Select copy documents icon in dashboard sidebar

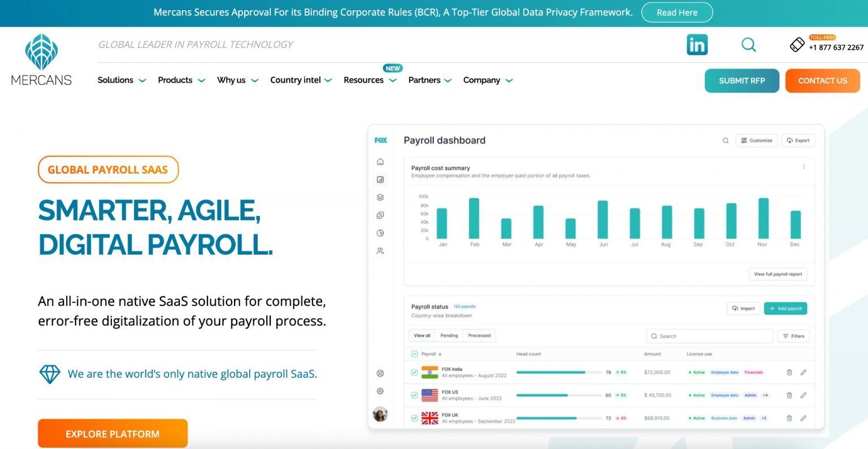(x=380, y=215)
